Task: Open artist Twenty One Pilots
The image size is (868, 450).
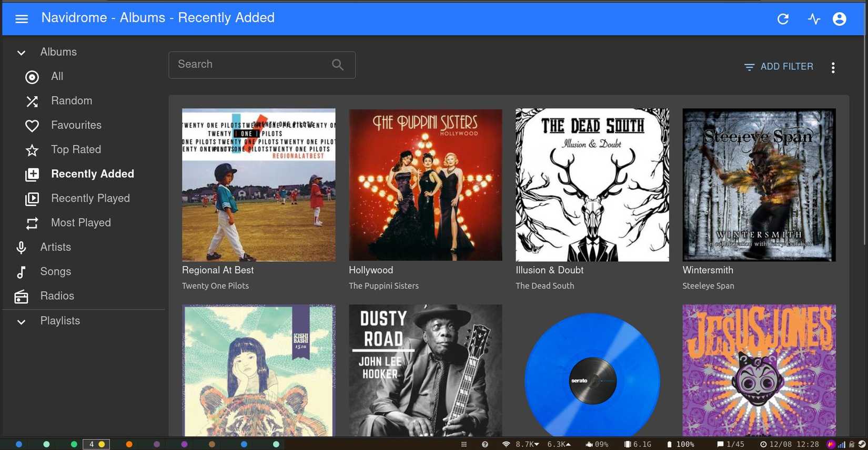Action: (x=215, y=286)
